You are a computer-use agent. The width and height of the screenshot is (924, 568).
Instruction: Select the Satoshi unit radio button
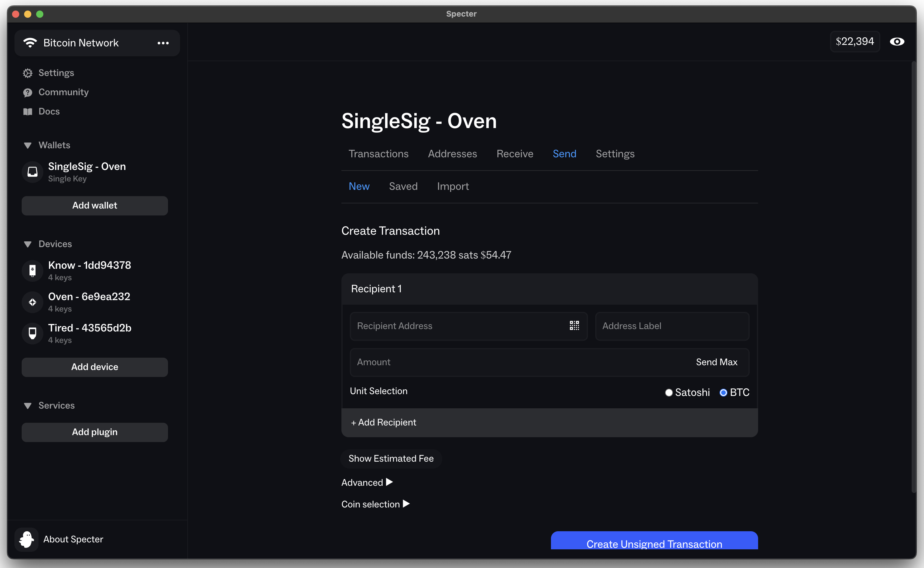tap(668, 393)
